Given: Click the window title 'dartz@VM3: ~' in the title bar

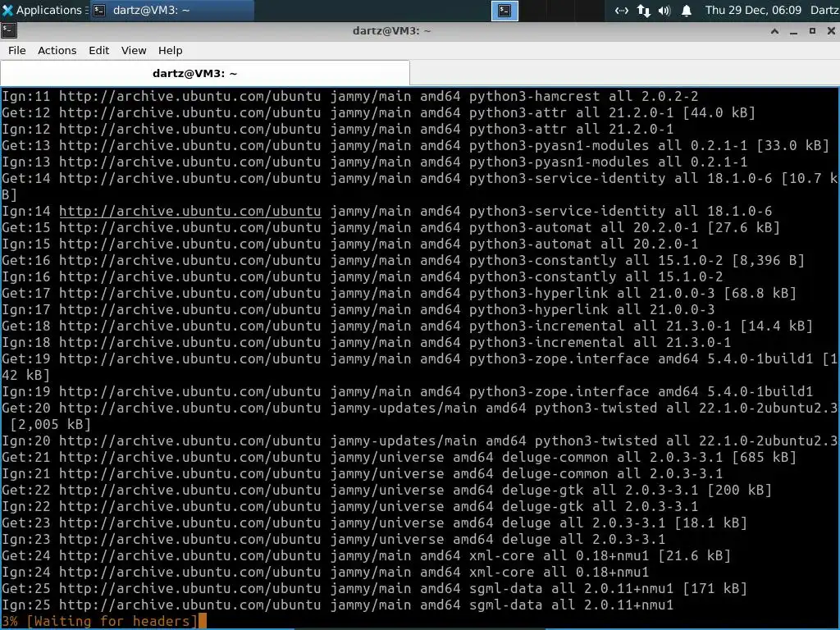Looking at the screenshot, I should 391,31.
